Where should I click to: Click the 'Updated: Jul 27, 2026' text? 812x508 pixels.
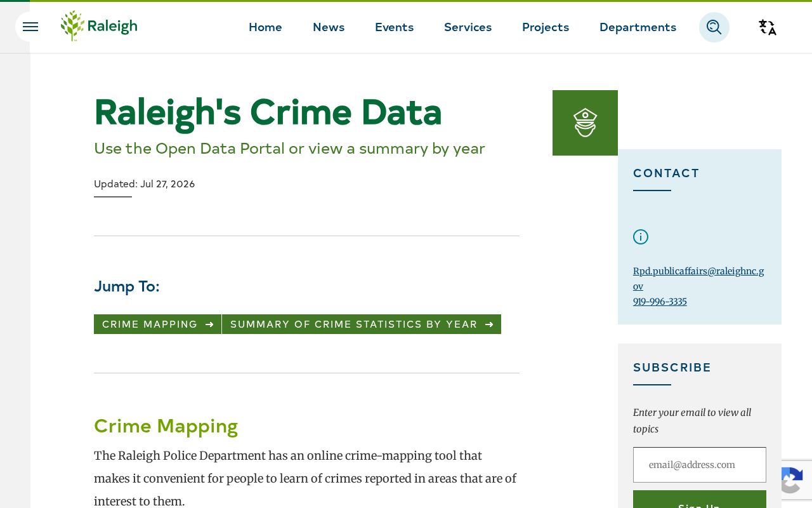[145, 184]
